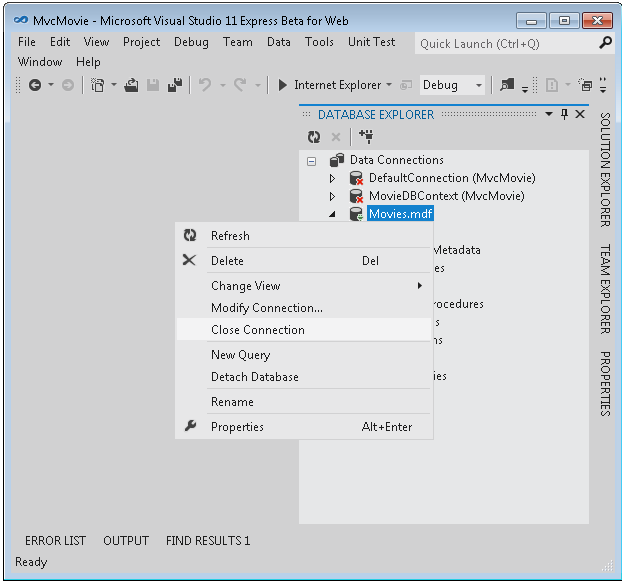The image size is (622, 583).
Task: Click the Movies.mdf connected database icon
Action: (x=356, y=214)
